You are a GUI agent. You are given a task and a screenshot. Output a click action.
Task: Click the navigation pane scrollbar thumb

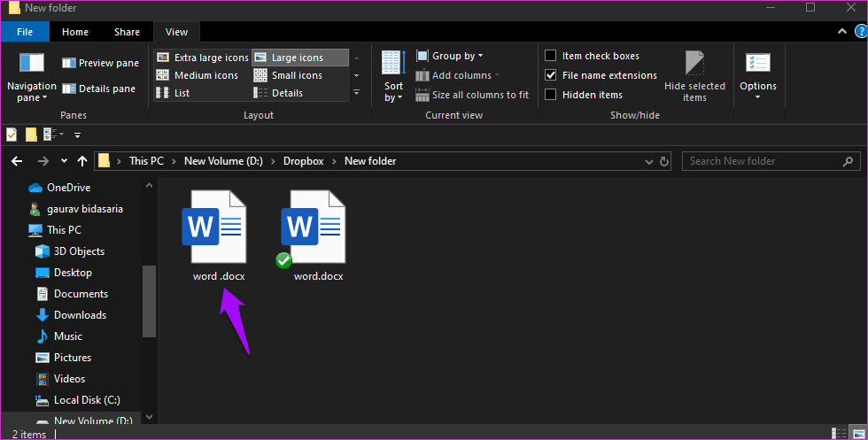coord(149,301)
